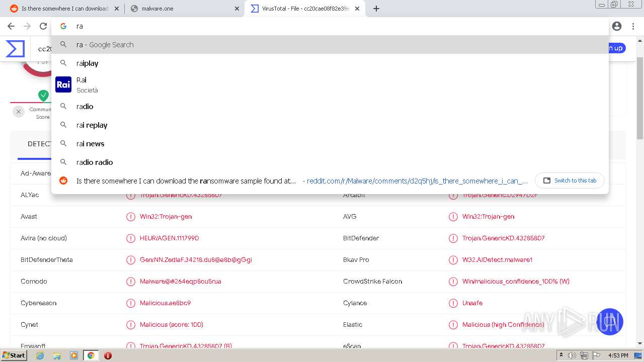Open the blue chat bubble button

click(x=610, y=322)
